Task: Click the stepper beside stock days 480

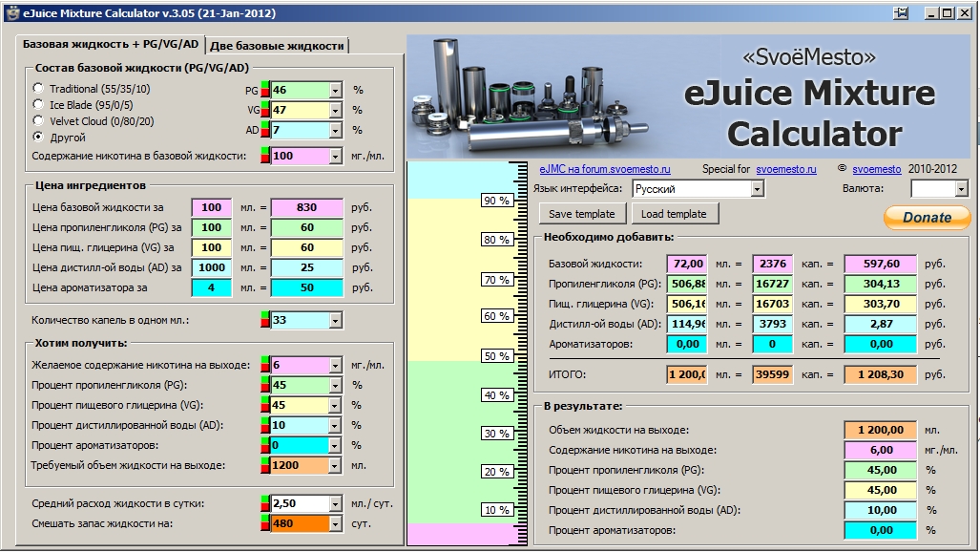Action: pyautogui.click(x=265, y=523)
